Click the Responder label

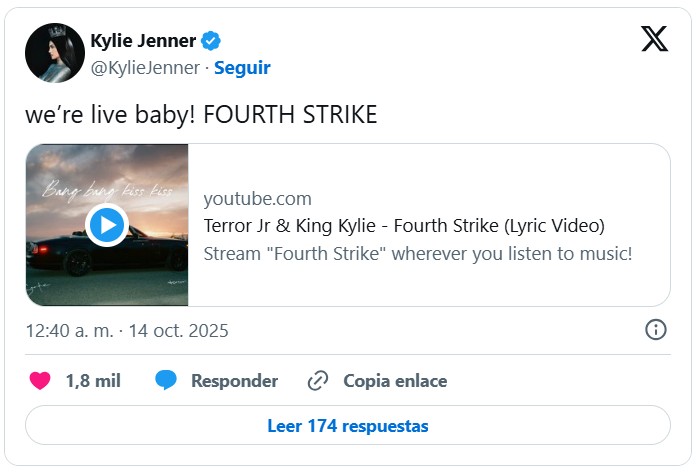(234, 381)
